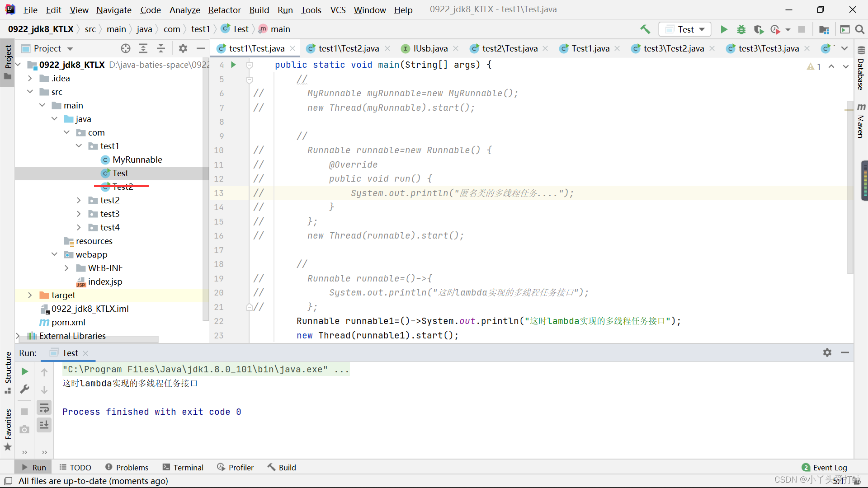Click the camera dump threads icon
The width and height of the screenshot is (868, 488).
point(25,429)
